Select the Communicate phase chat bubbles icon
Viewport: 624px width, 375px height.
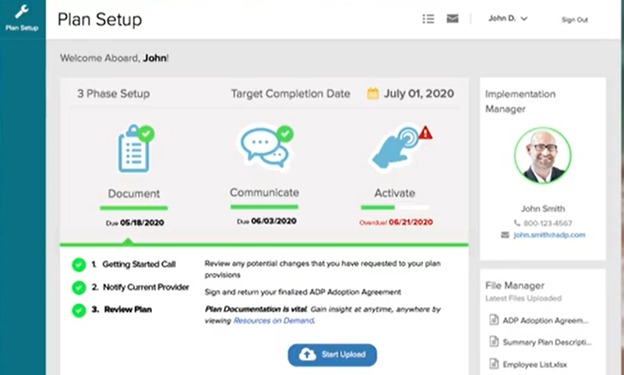(x=265, y=146)
